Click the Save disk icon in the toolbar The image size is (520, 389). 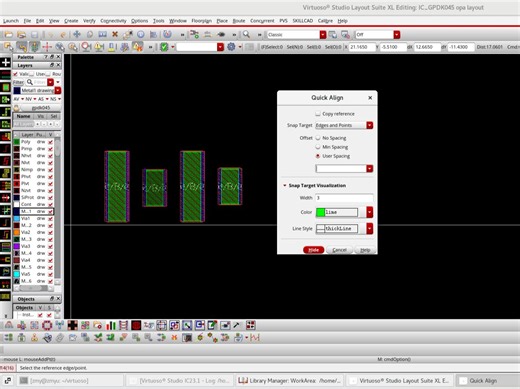coord(34,34)
